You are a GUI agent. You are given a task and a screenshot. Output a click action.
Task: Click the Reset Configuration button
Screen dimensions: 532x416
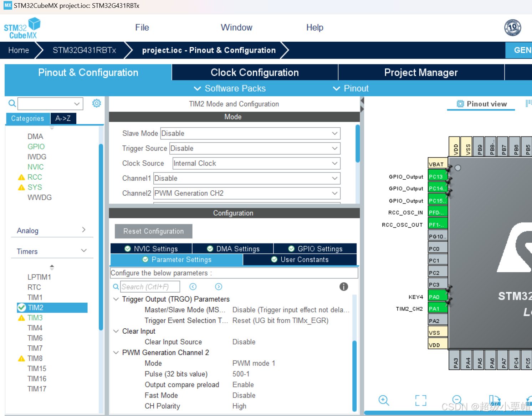(x=154, y=231)
